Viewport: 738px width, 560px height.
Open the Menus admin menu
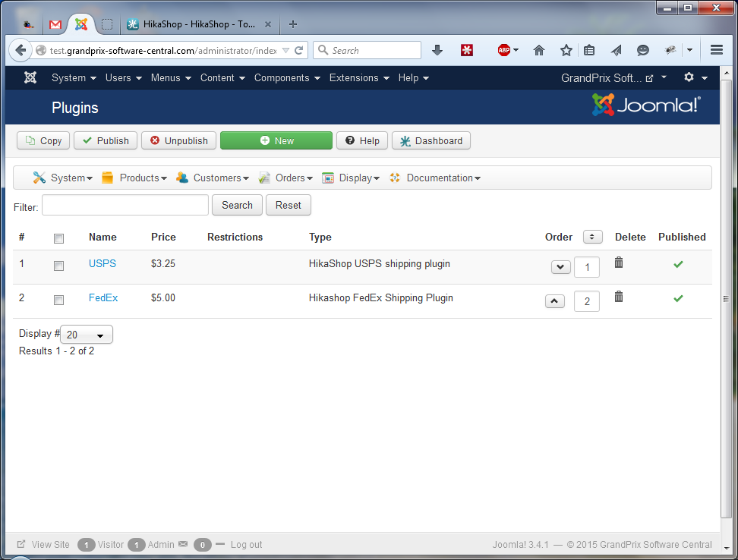point(171,77)
